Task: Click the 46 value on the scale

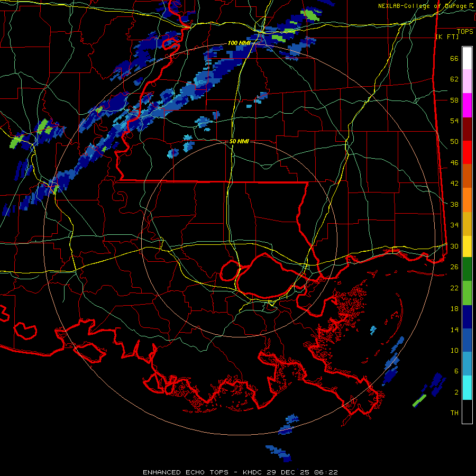Action: [x=454, y=163]
